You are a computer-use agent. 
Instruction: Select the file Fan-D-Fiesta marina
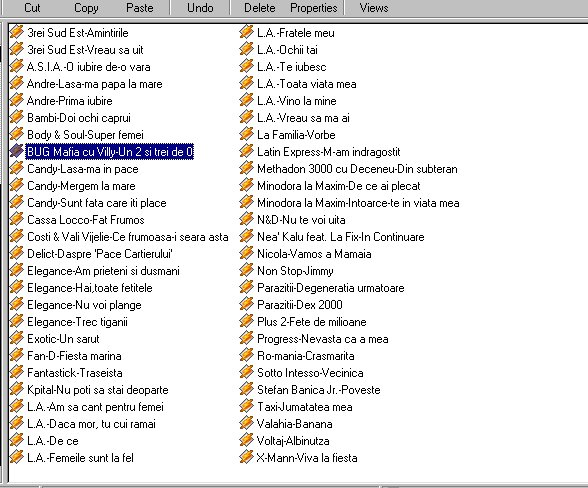74,356
